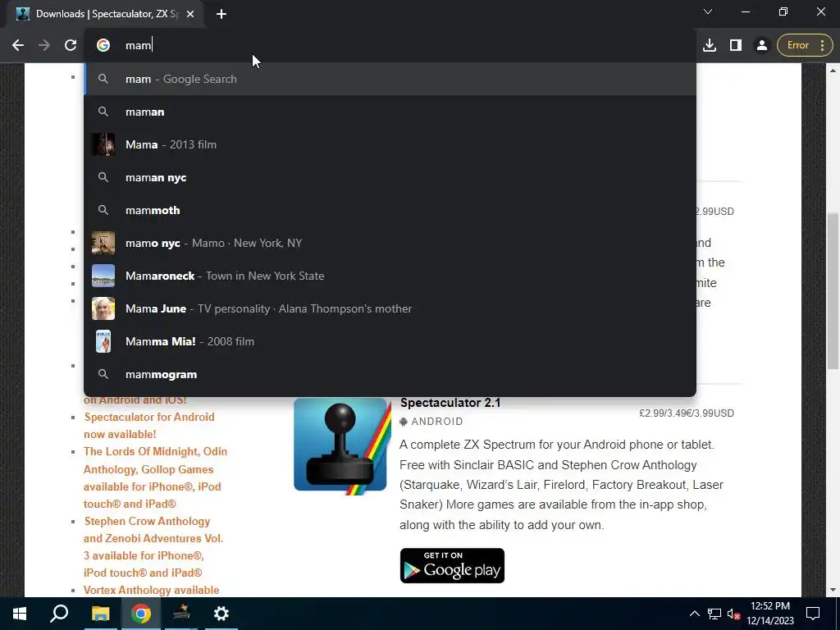Open Windows taskbar search

point(59,614)
